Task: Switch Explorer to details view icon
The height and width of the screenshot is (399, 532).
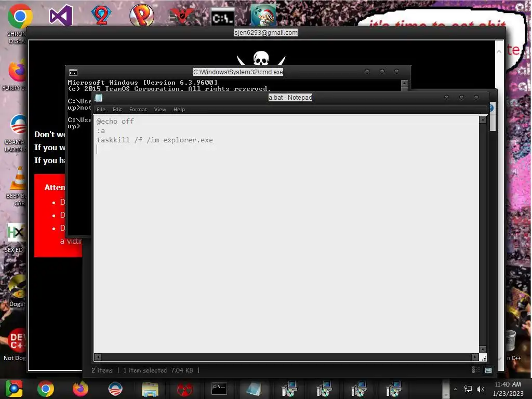Action: point(476,370)
